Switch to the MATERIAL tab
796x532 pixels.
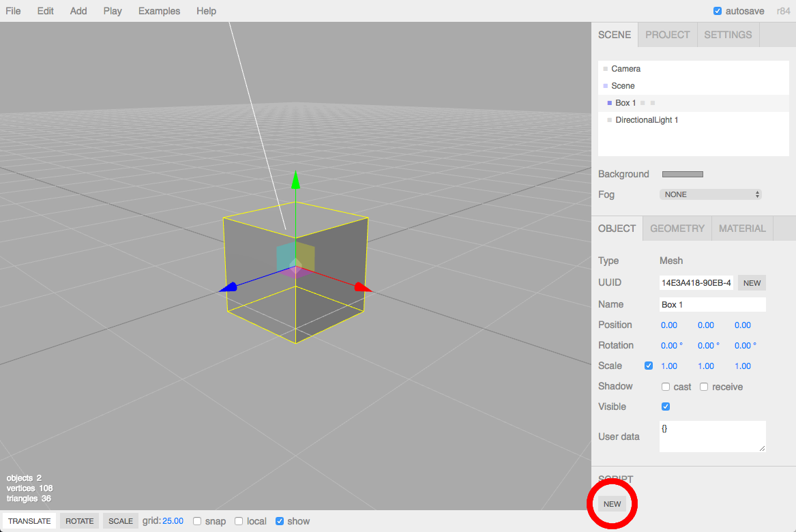[x=742, y=228]
